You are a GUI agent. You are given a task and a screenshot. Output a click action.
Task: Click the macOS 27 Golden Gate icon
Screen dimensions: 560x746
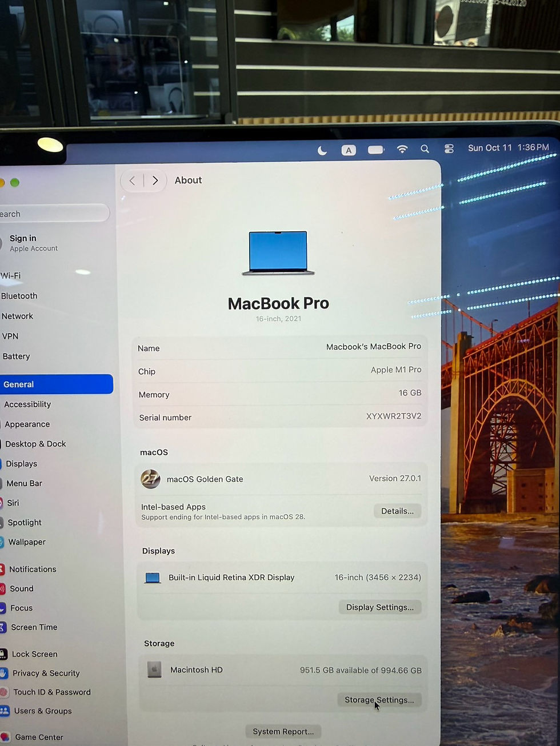point(151,479)
